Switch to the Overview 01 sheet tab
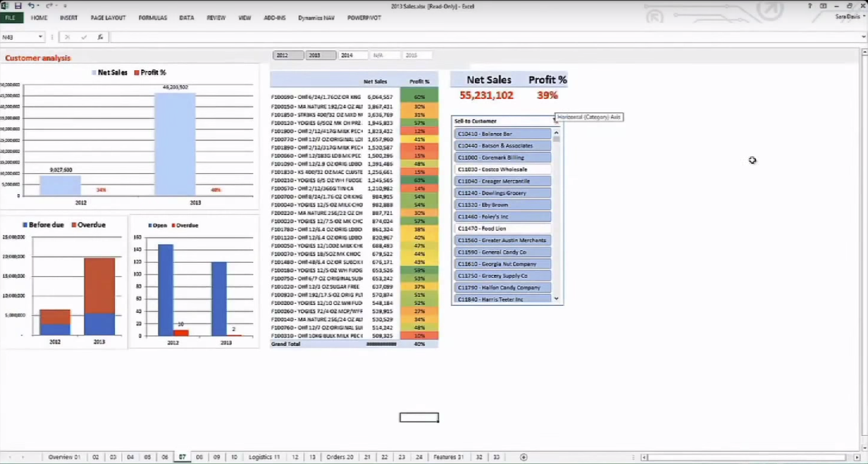Screen dimensions: 868x464 click(64, 457)
